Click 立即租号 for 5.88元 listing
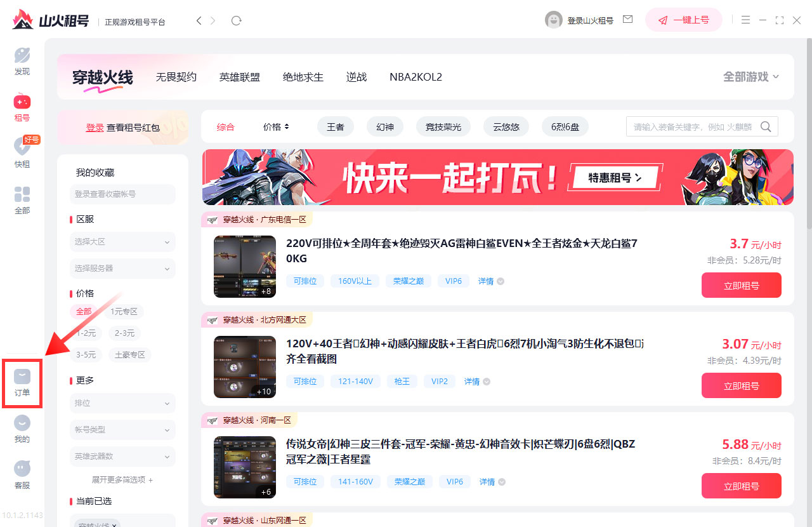 [x=742, y=486]
